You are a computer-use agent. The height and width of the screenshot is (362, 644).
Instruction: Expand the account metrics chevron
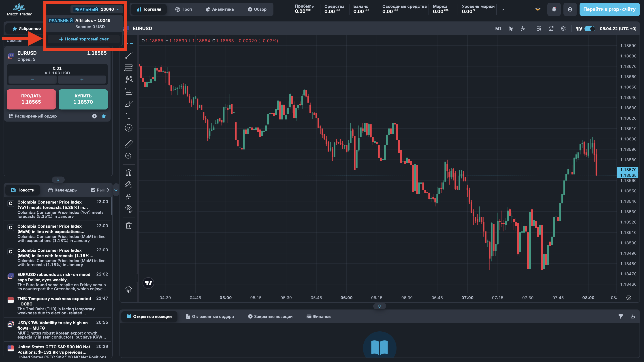pos(503,10)
